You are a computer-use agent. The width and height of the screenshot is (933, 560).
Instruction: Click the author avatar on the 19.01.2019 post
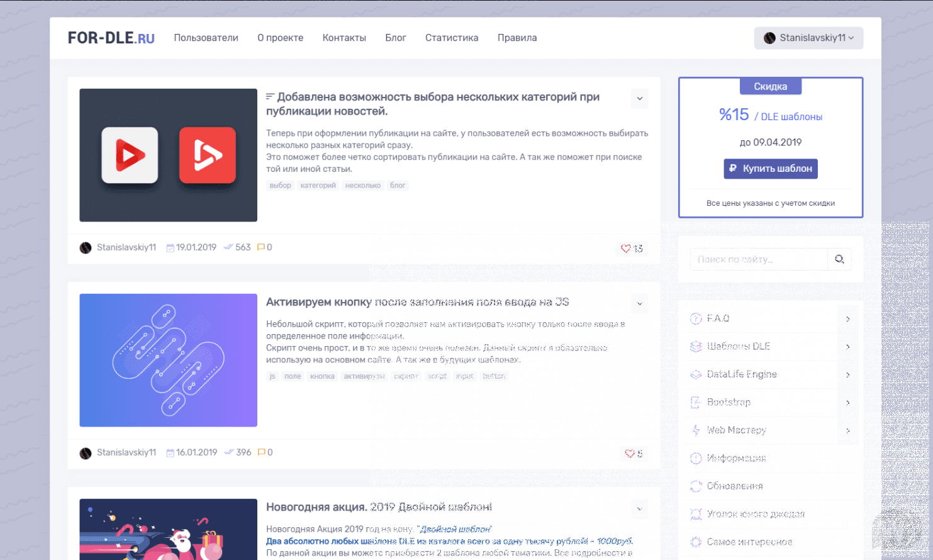86,248
